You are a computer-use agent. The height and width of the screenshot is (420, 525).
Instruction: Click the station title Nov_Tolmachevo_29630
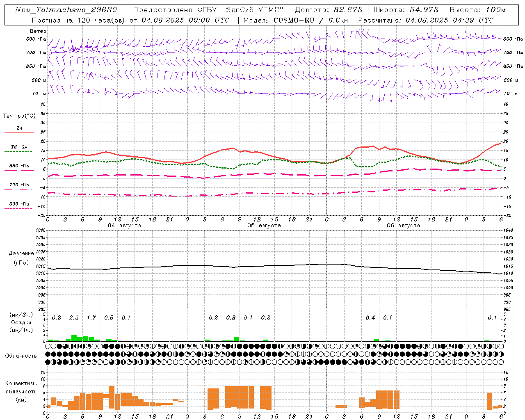click(x=66, y=10)
